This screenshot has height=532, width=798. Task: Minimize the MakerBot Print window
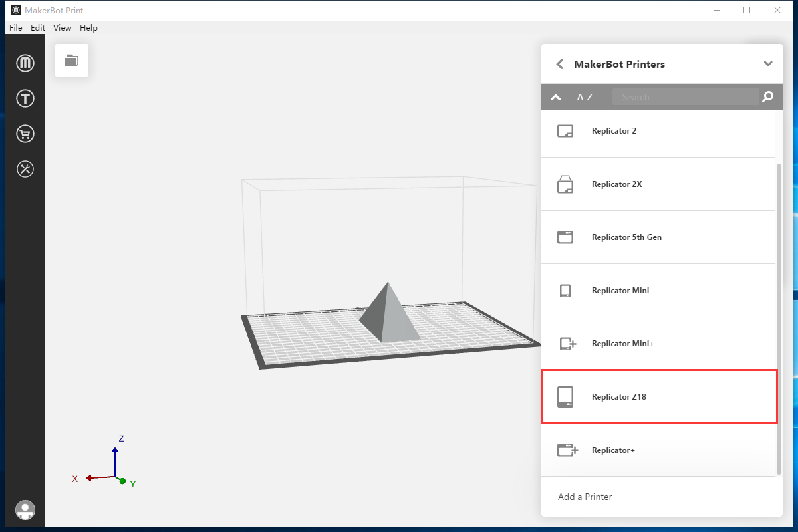[x=717, y=11]
